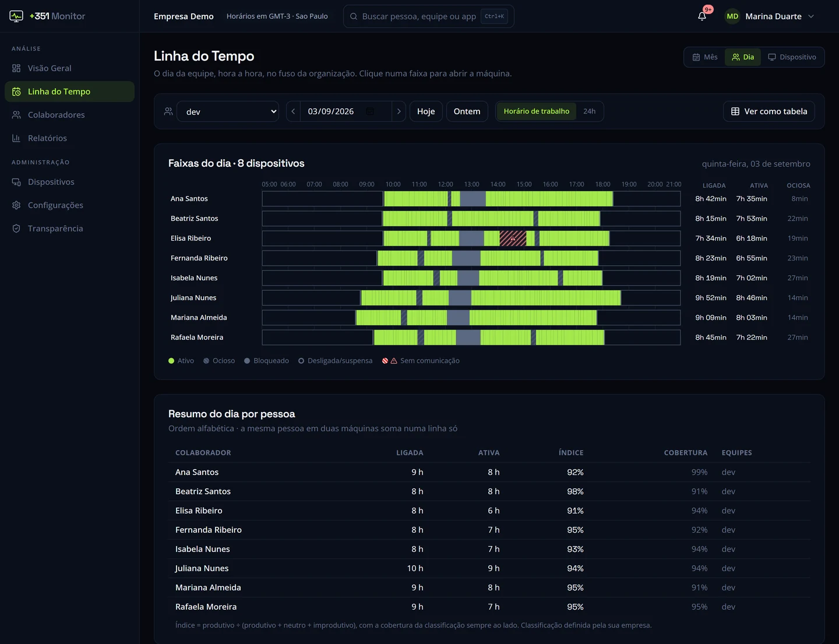Click the Relatórios chart icon

coord(16,138)
